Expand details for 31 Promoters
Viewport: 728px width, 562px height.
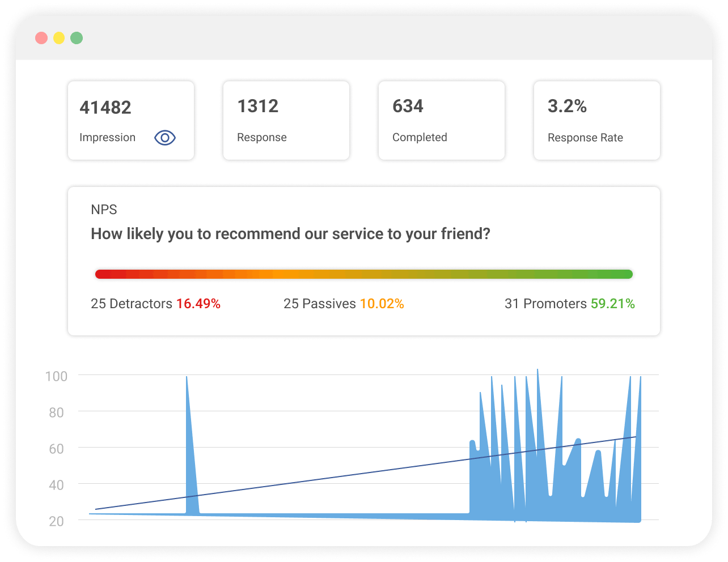[545, 304]
